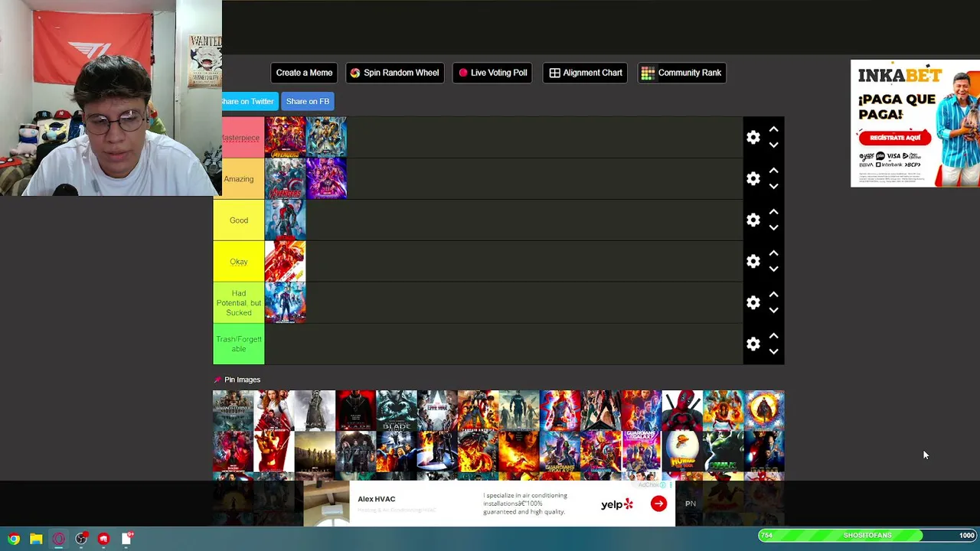Move the Amazing tier row up

pos(773,171)
